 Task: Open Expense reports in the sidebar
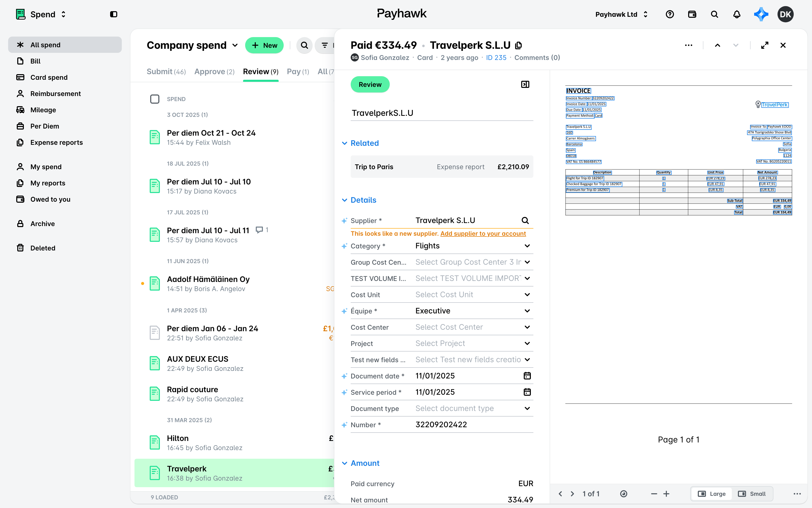click(x=65, y=142)
